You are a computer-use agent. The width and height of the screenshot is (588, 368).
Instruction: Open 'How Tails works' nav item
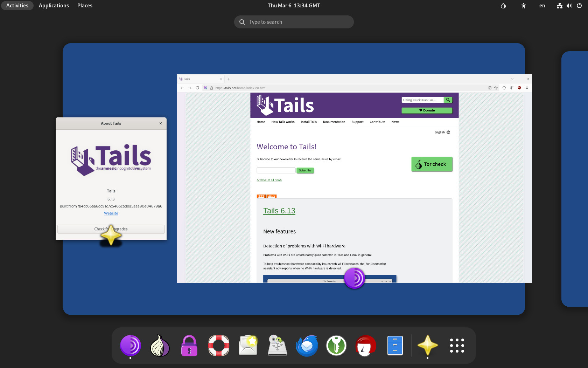283,122
